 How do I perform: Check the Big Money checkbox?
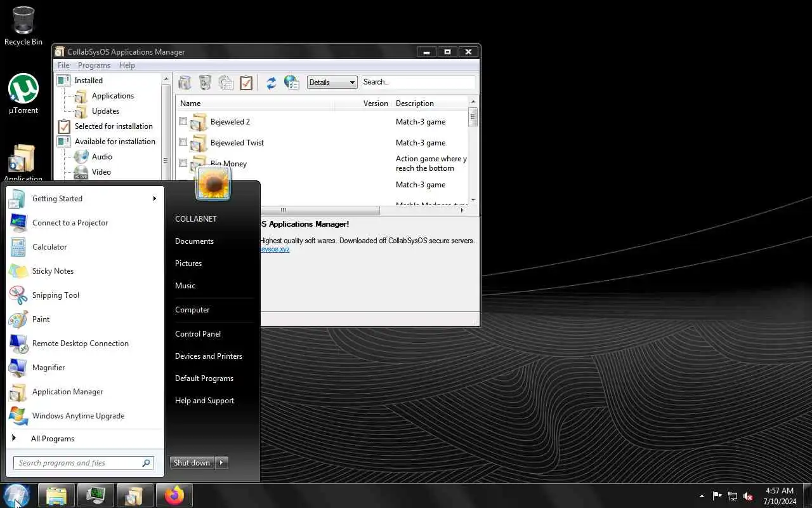(183, 163)
